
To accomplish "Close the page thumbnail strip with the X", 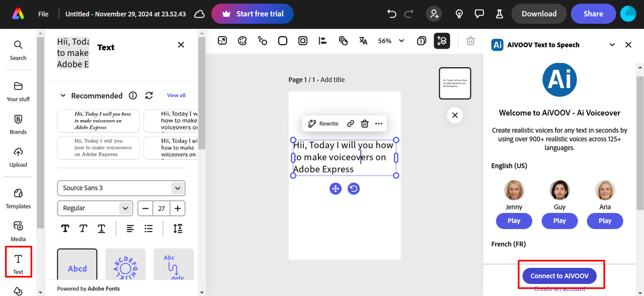I will tap(455, 115).
